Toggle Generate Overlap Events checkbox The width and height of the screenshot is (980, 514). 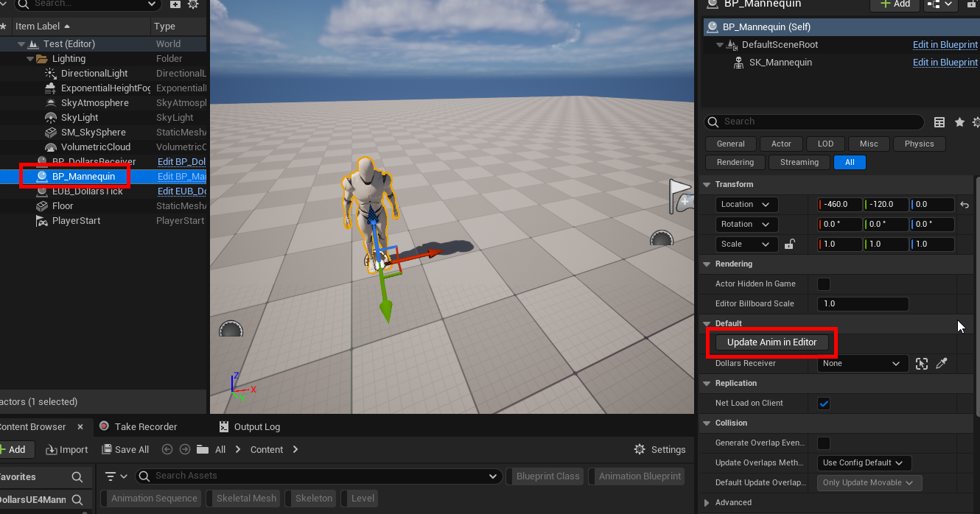(x=824, y=443)
